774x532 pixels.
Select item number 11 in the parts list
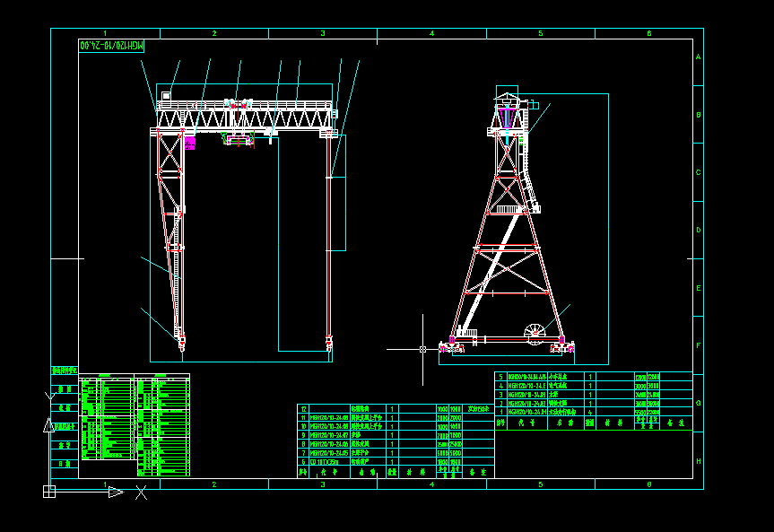click(x=303, y=418)
